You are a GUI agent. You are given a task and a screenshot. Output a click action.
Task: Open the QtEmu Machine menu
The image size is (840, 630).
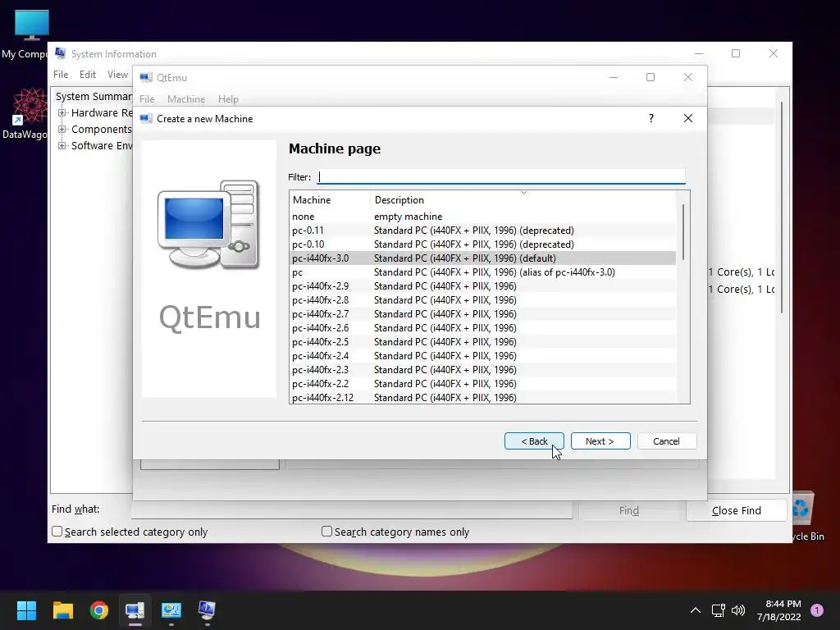click(x=186, y=99)
